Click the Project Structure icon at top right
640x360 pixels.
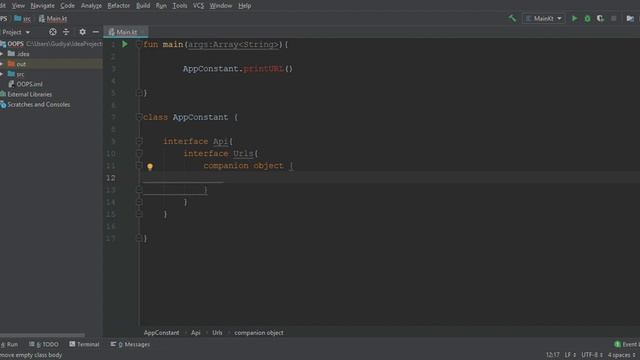630,18
